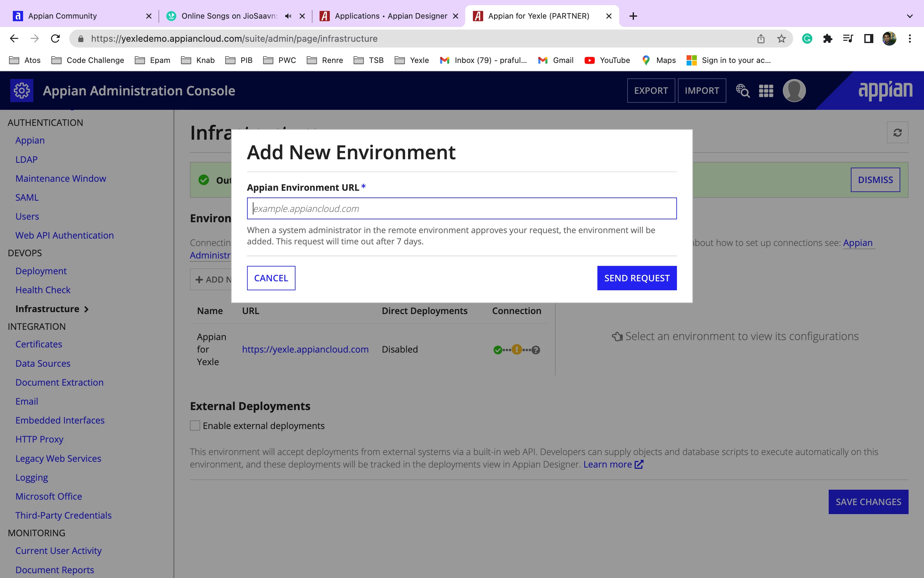Open the media controls icon
The image size is (924, 578).
[848, 39]
